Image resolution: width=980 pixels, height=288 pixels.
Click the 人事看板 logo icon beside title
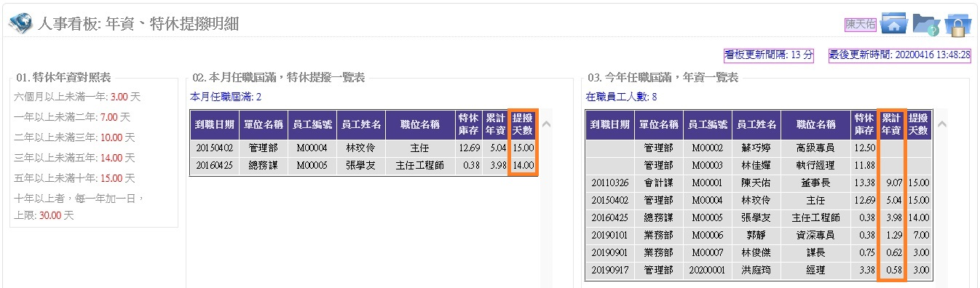[20, 23]
